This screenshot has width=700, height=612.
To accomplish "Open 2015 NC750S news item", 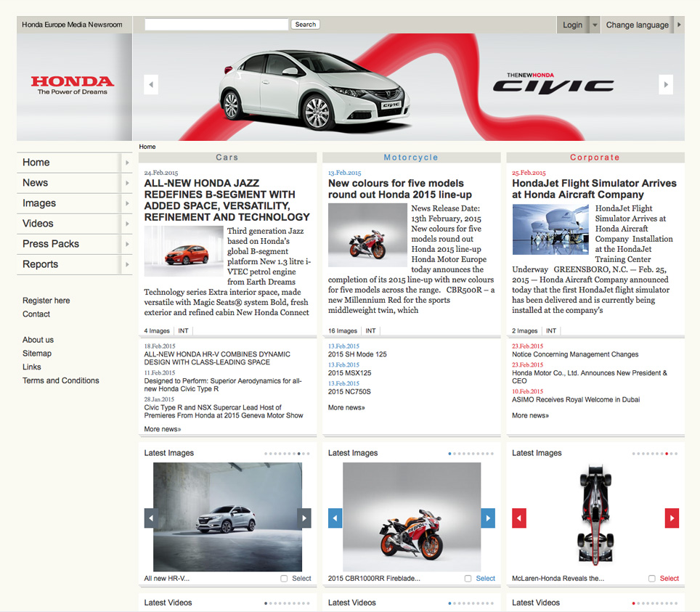I will click(x=349, y=392).
